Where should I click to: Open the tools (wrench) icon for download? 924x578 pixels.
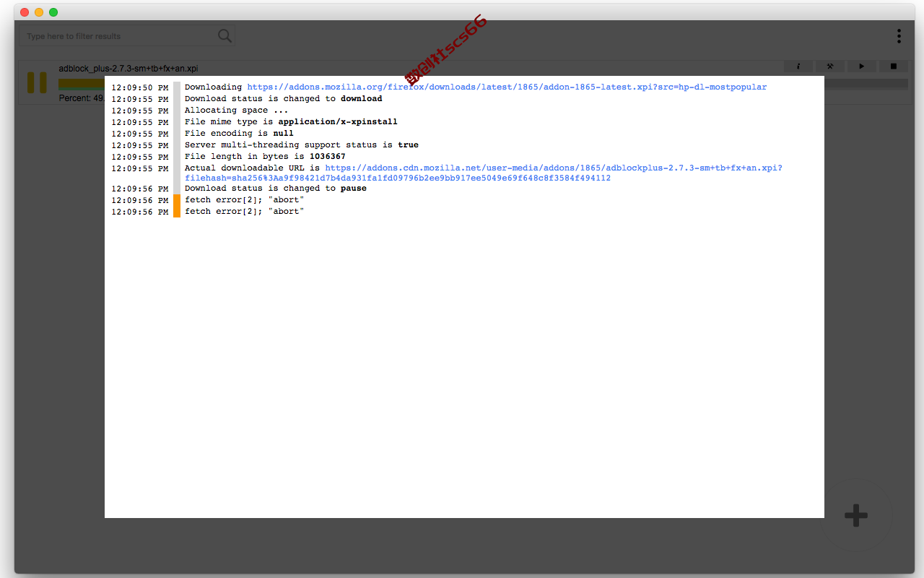click(x=831, y=66)
